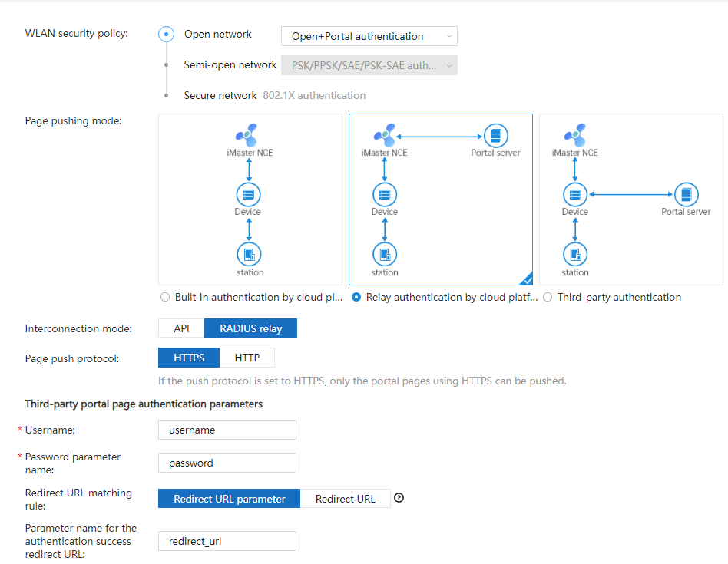Screen dimensions: 728x564
Task: Click Device icon in built-in authentication diagram
Action: tap(248, 194)
